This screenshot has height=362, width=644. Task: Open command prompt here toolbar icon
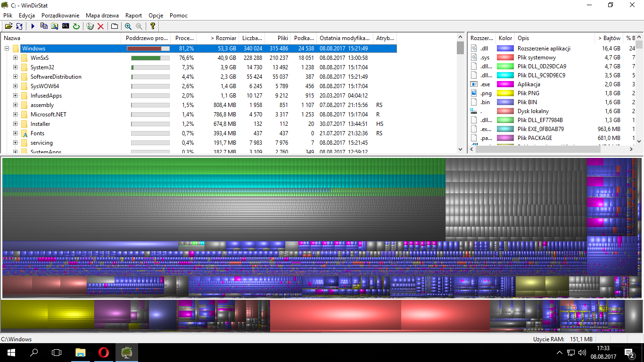tap(66, 26)
